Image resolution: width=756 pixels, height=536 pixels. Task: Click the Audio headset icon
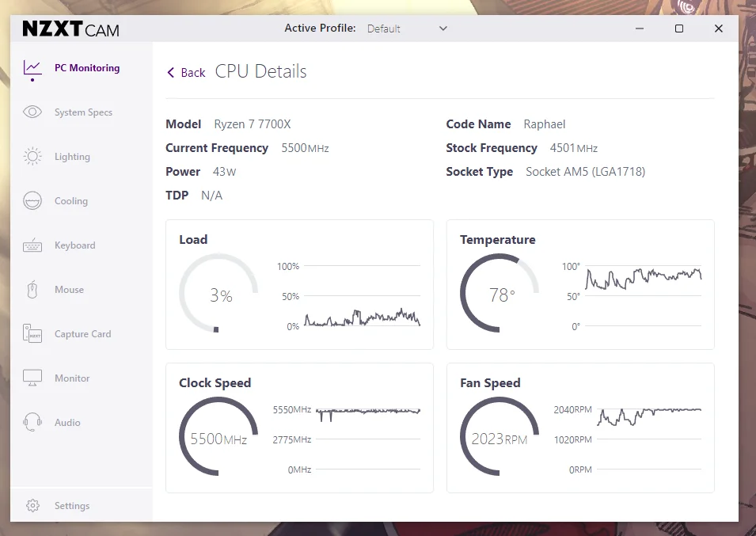(32, 422)
